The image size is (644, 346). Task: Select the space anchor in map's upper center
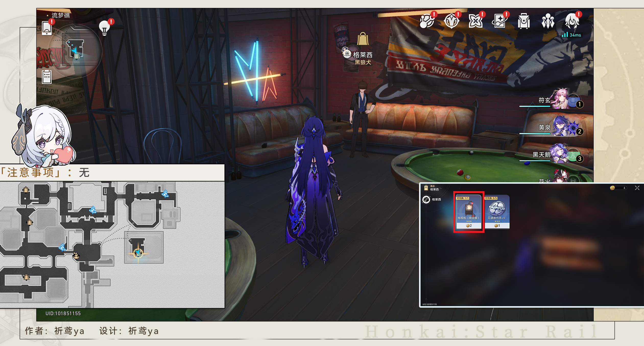pos(93,210)
